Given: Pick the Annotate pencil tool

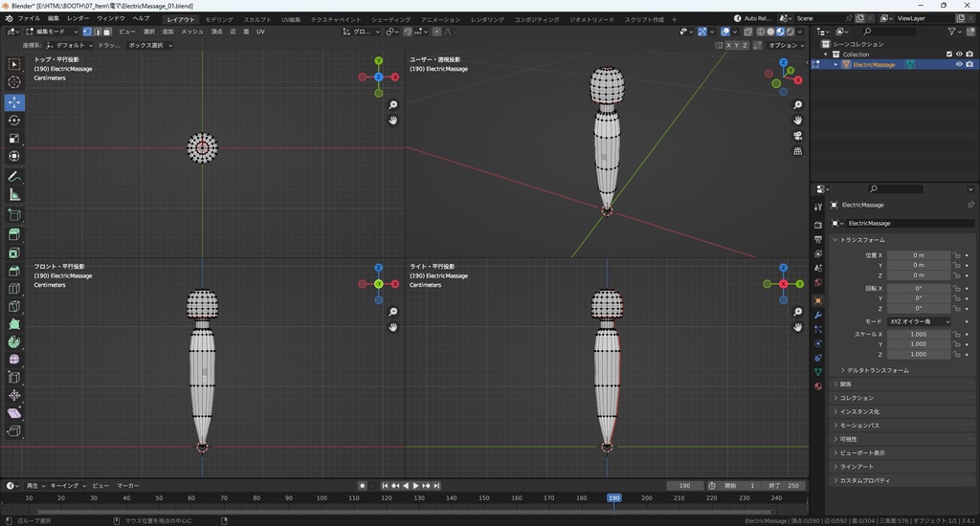Looking at the screenshot, I should click(14, 177).
